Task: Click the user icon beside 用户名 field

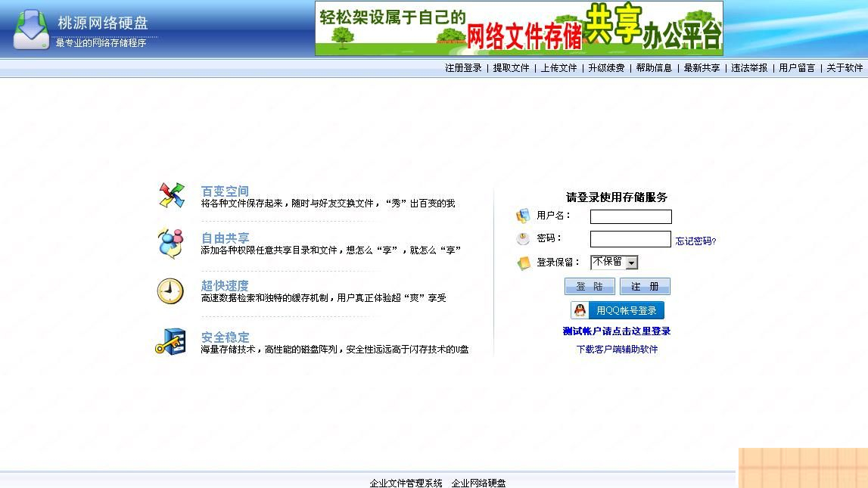Action: pyautogui.click(x=522, y=216)
